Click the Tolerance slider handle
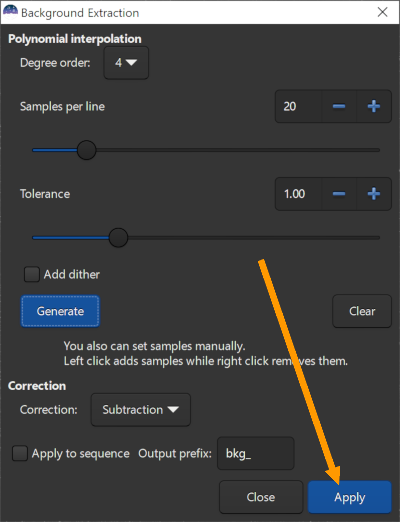 118,238
